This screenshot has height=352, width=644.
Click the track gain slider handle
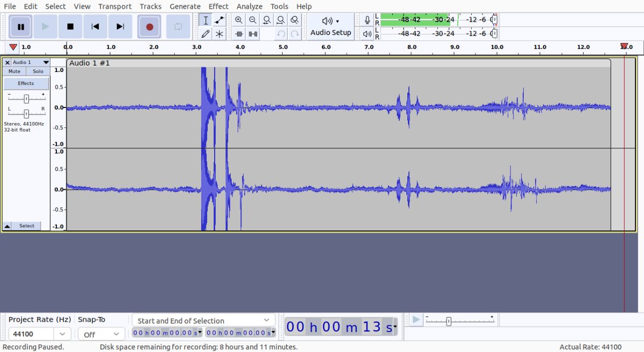[26, 98]
